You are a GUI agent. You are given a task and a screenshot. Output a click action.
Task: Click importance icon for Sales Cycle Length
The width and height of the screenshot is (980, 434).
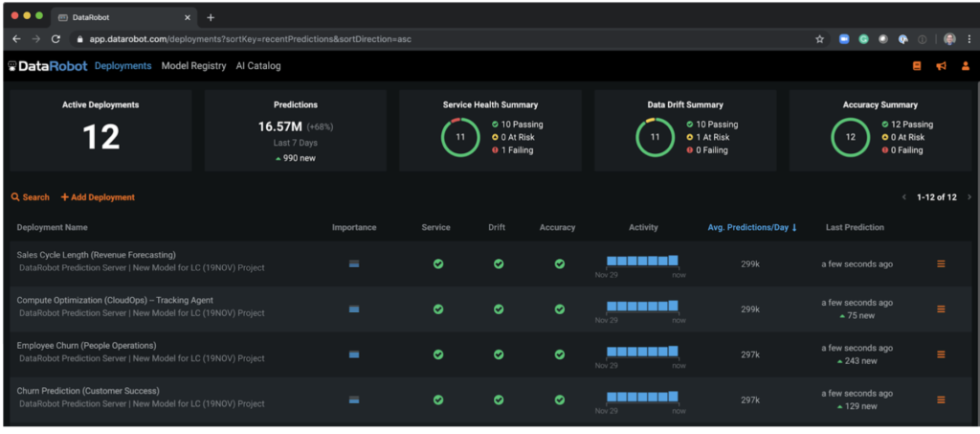click(x=354, y=263)
